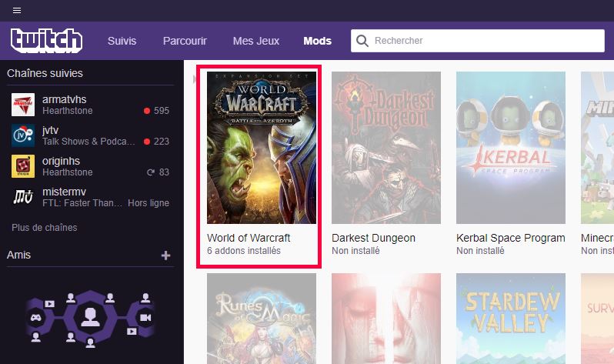Click 'Non installé' under Kerbal Space Program
This screenshot has width=614, height=364.
pos(480,251)
